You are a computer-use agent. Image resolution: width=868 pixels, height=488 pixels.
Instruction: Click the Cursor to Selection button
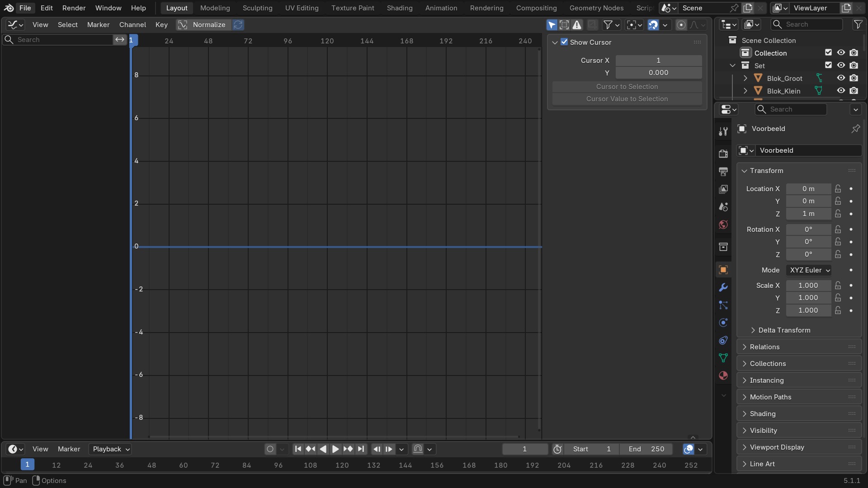click(627, 87)
